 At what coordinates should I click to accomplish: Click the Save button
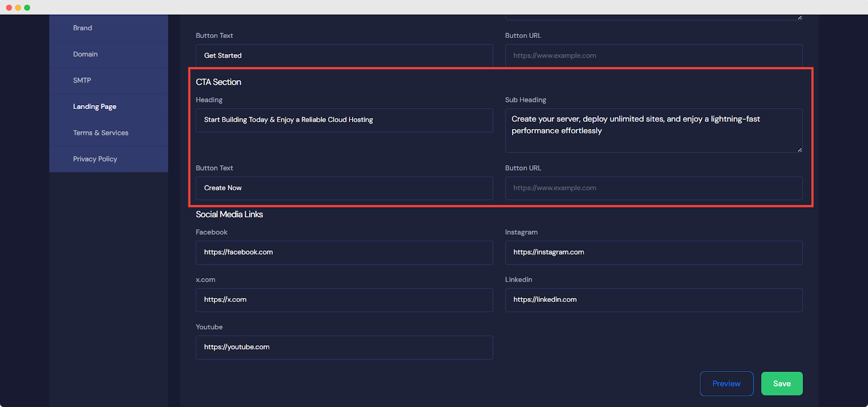coord(782,384)
